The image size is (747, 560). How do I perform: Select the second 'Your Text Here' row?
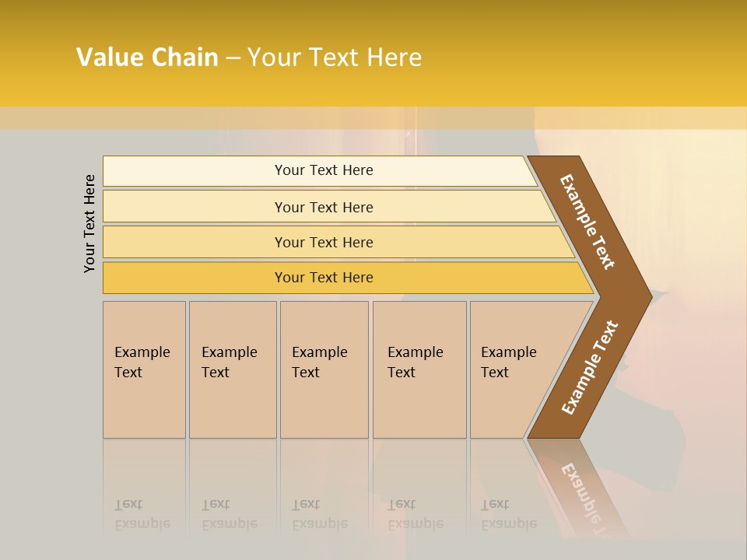(323, 207)
